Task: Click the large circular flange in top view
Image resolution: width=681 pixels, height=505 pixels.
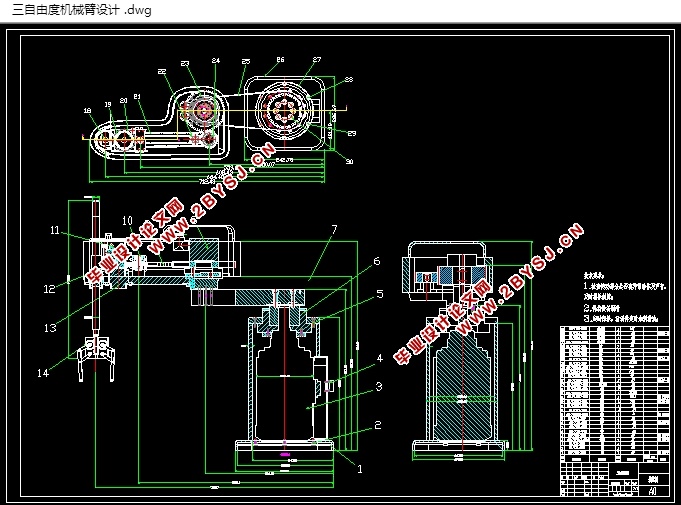Action: (x=284, y=109)
